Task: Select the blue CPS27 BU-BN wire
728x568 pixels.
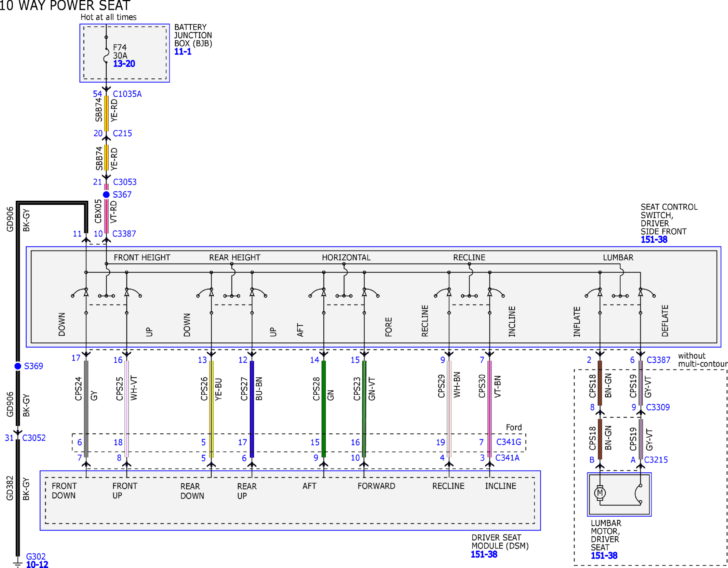Action: point(252,409)
